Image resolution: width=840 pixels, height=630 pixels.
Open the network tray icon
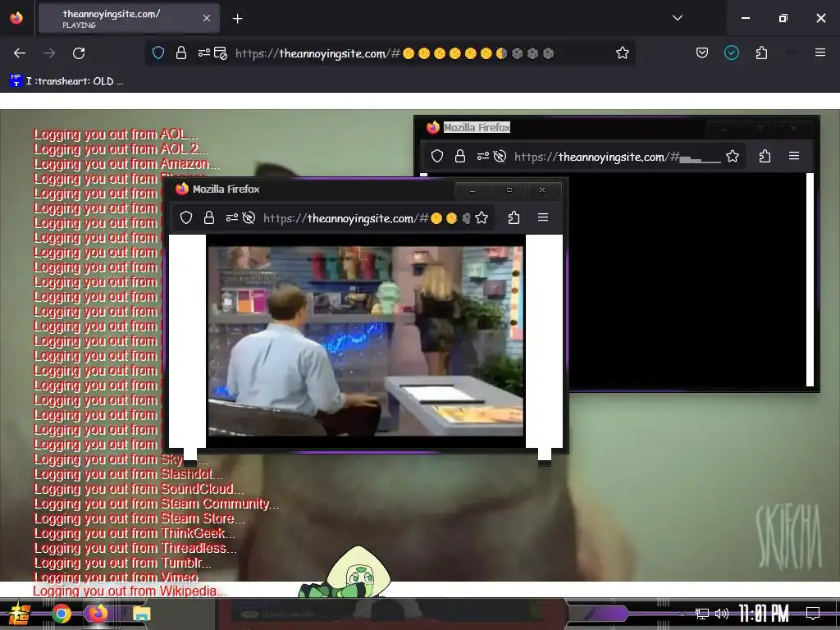point(702,614)
